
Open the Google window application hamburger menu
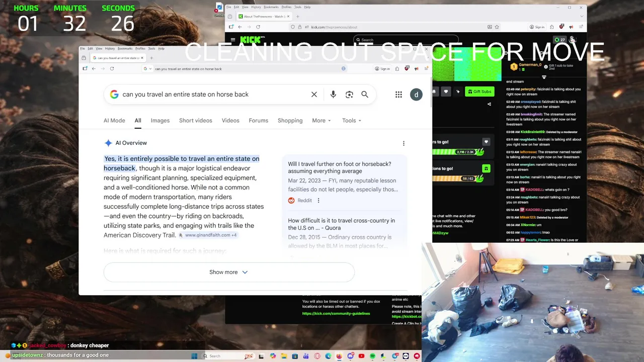click(427, 68)
